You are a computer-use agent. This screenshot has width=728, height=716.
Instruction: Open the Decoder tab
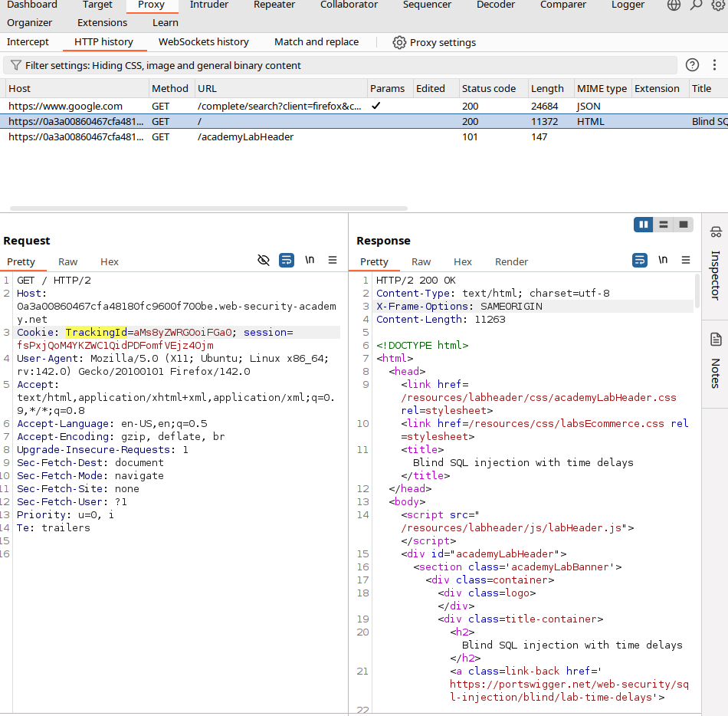(x=496, y=5)
